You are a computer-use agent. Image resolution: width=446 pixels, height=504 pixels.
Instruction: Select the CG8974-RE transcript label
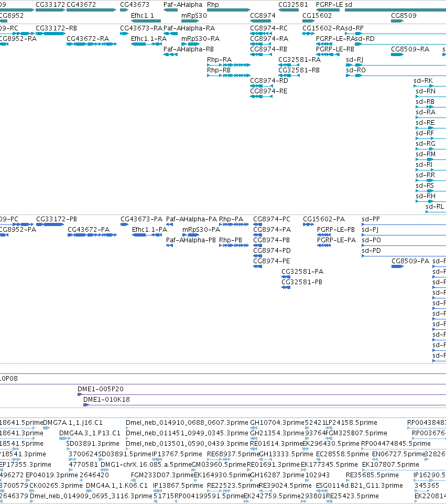pos(269,91)
